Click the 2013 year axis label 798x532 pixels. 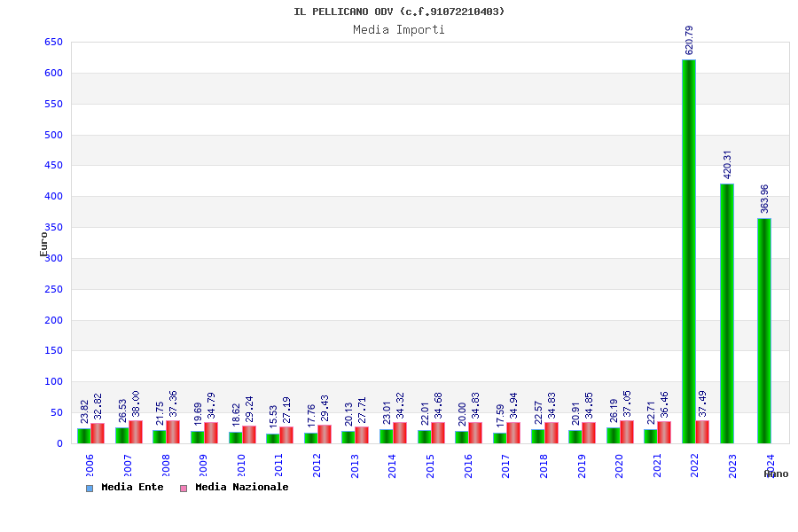pyautogui.click(x=355, y=465)
